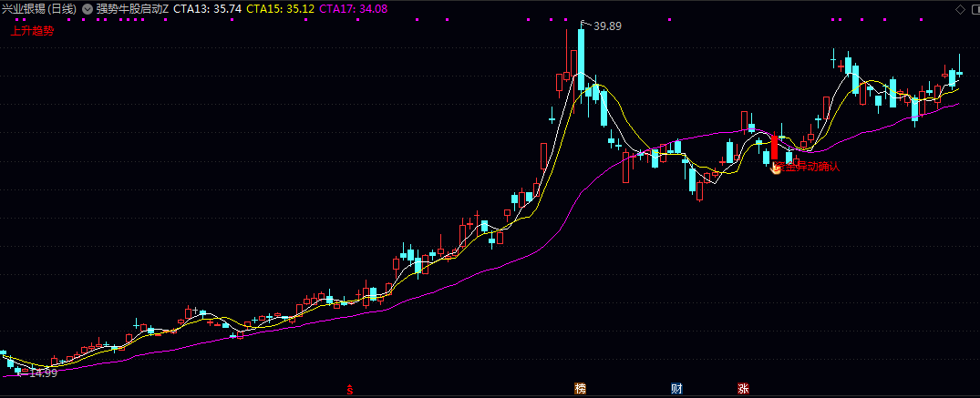Viewport: 980px width, 398px height.
Task: Open the red 涨 event marker
Action: click(x=743, y=389)
